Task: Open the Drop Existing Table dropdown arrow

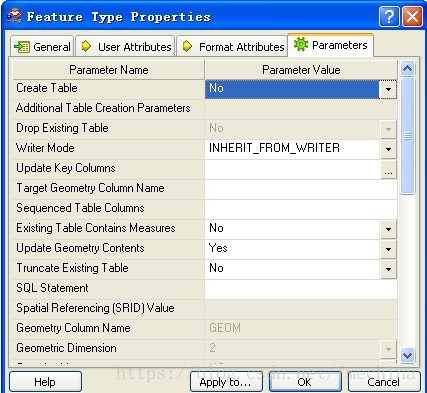Action: coord(388,129)
